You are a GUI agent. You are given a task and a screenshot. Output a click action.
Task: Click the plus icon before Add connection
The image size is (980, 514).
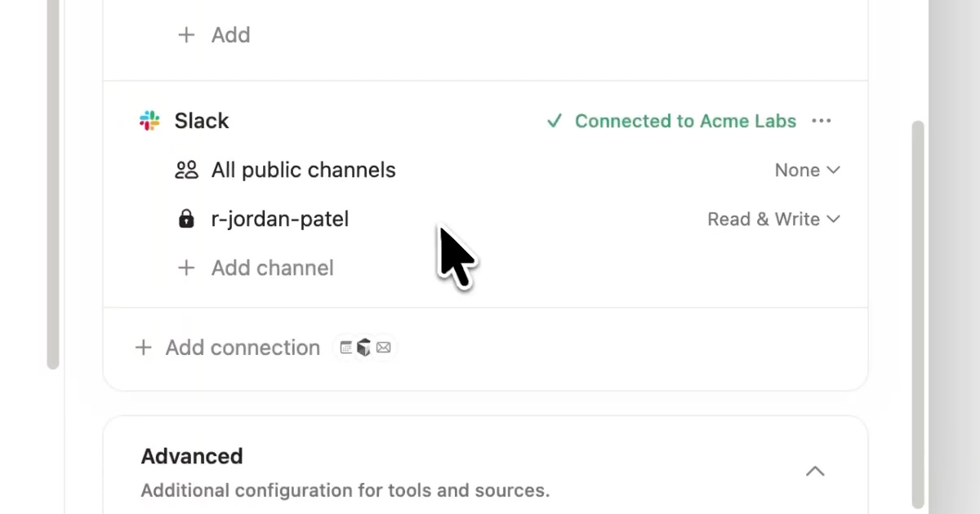(x=143, y=348)
